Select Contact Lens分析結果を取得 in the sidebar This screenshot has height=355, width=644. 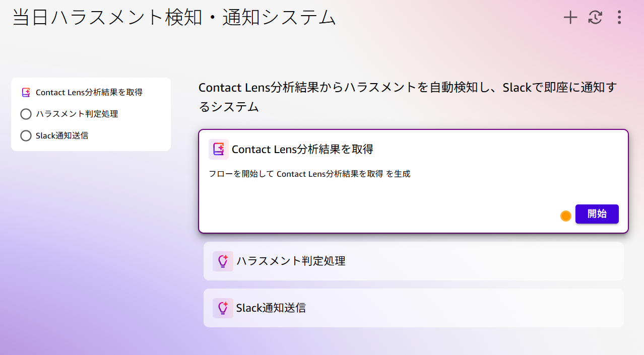(89, 92)
